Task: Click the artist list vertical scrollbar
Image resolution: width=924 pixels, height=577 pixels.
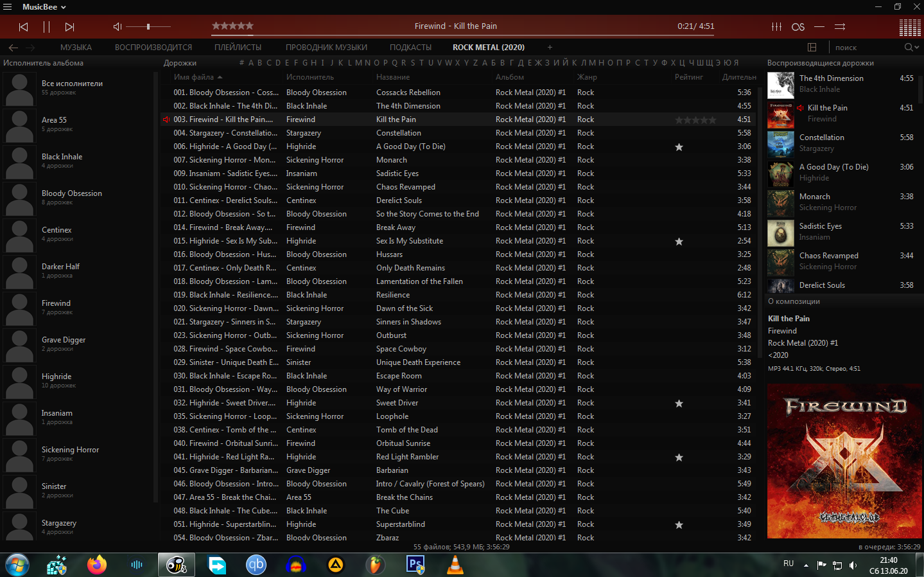Action: coord(155,287)
